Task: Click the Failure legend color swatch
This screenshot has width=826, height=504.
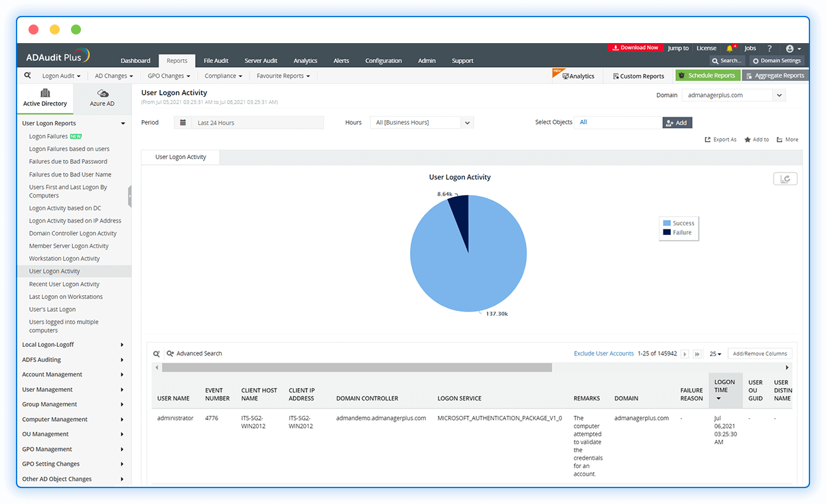Action: click(667, 233)
